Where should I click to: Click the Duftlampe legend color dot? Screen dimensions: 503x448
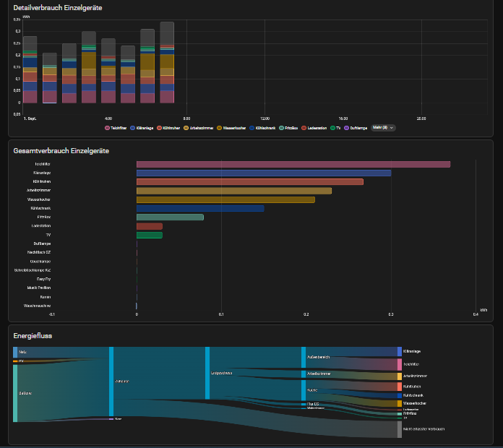346,127
